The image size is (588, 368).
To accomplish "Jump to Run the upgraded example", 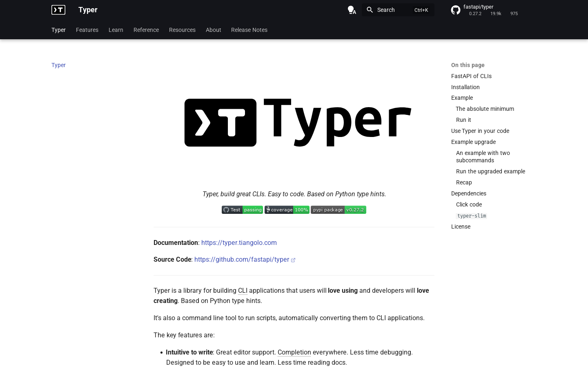I will point(490,171).
